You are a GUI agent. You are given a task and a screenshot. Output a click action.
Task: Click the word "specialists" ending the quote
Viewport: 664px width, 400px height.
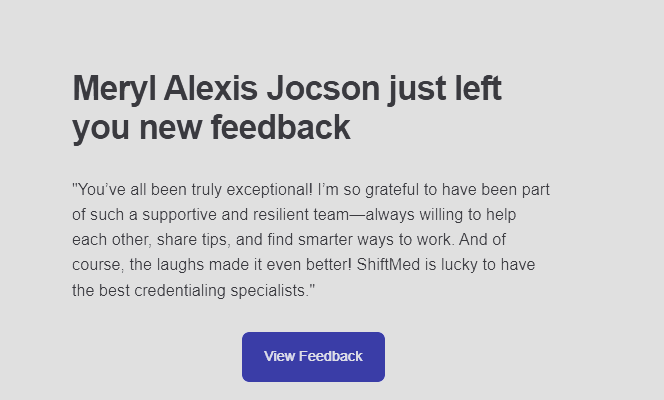click(271, 292)
